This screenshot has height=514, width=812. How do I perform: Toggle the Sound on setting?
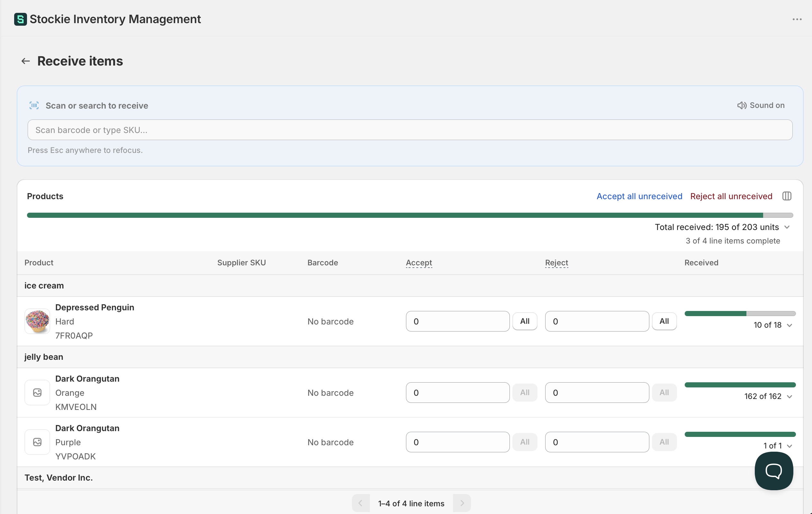tap(761, 105)
